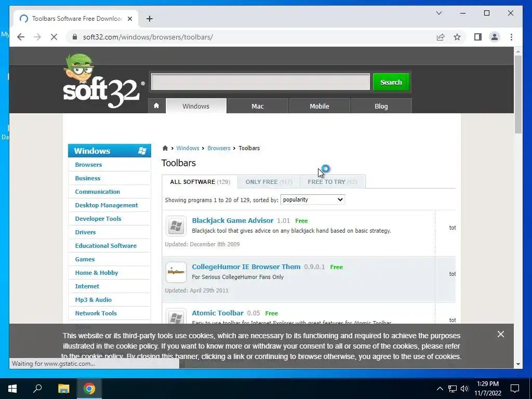Viewport: 532px width, 399px height.
Task: Open Business category
Action: coord(87,178)
